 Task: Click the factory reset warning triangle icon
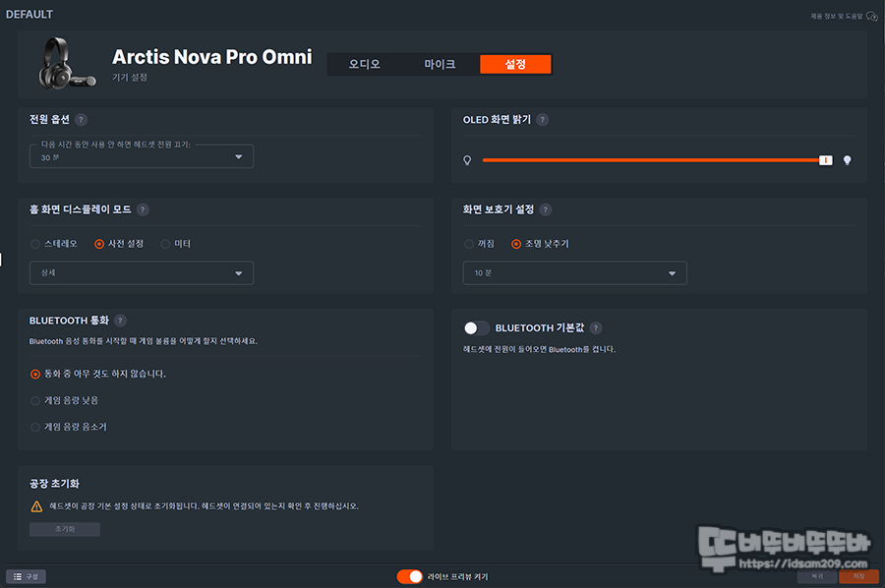36,506
